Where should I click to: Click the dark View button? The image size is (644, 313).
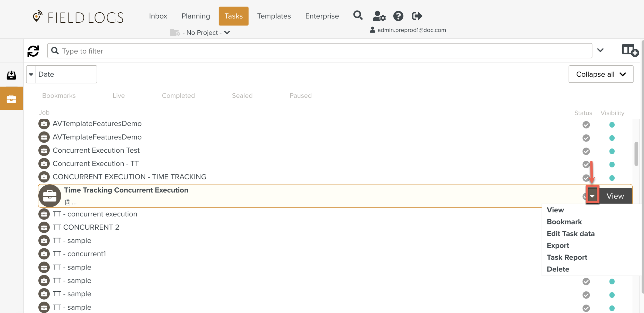tap(615, 196)
